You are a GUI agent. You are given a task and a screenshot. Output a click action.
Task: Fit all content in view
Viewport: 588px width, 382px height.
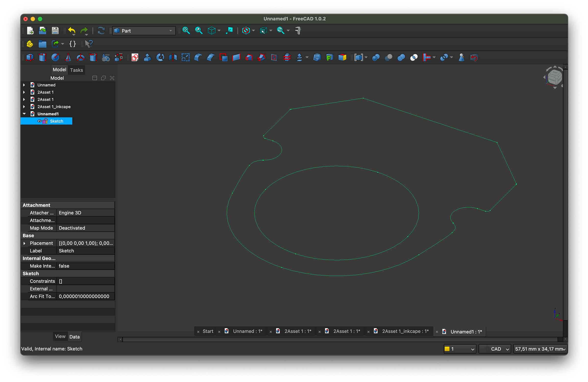click(x=186, y=31)
